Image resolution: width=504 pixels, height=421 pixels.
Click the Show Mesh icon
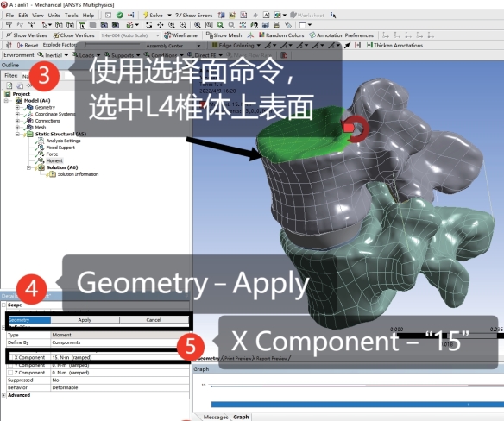[209, 35]
